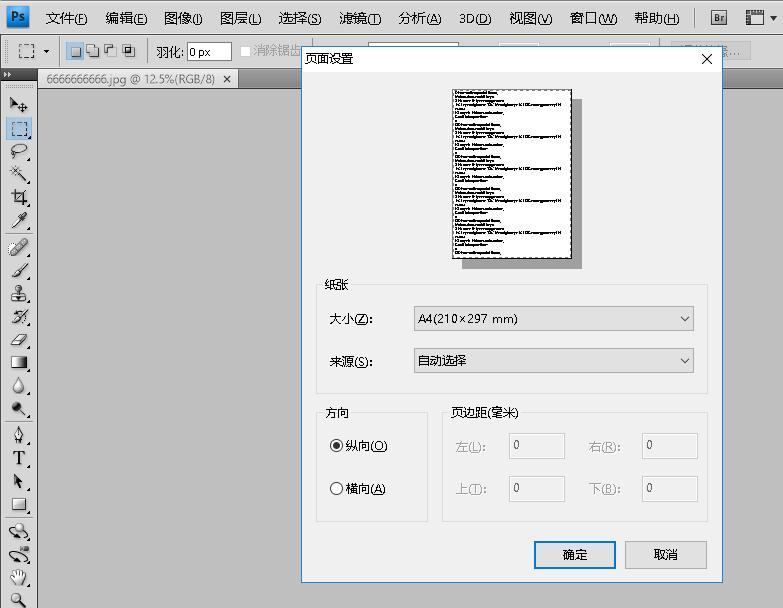Launch Adobe Bridge via Br icon
Viewport: 783px width, 608px height.
click(719, 18)
